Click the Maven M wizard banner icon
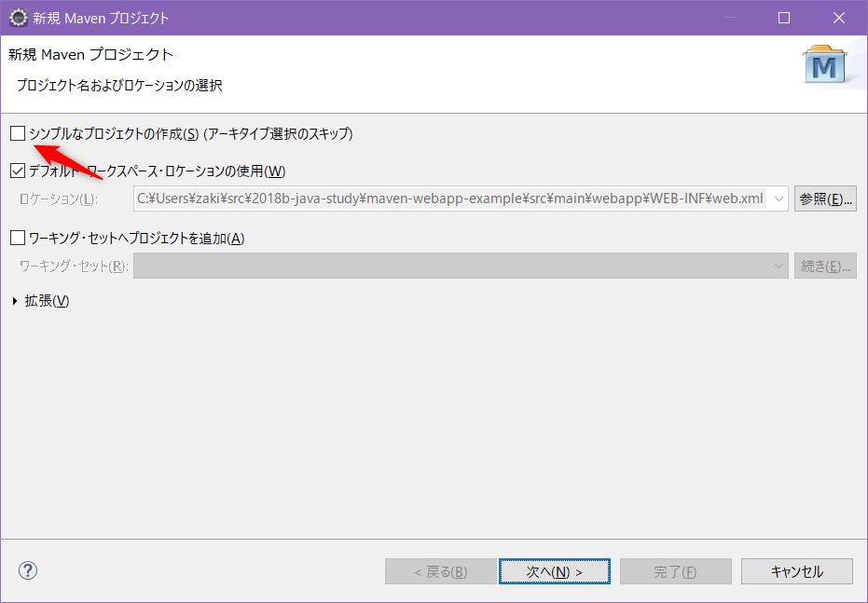Image resolution: width=868 pixels, height=603 pixels. [x=825, y=66]
